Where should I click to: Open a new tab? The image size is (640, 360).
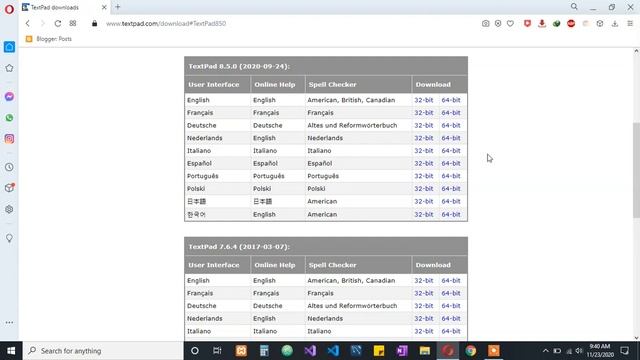(118, 7)
